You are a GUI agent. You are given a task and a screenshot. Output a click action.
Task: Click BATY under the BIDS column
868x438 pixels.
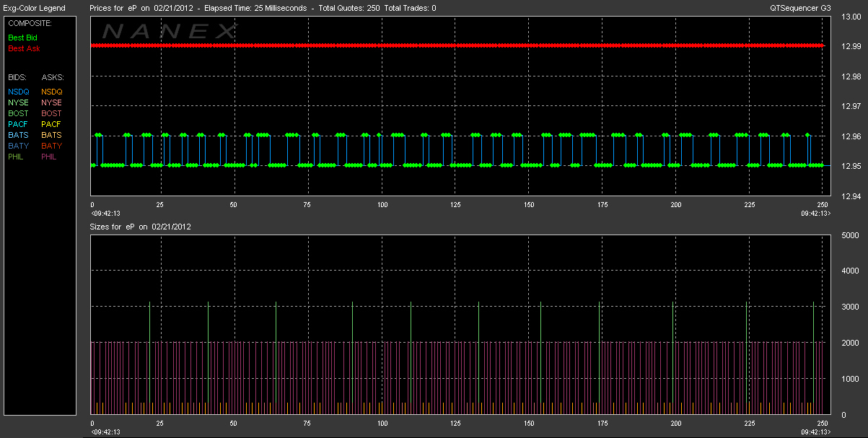point(18,146)
